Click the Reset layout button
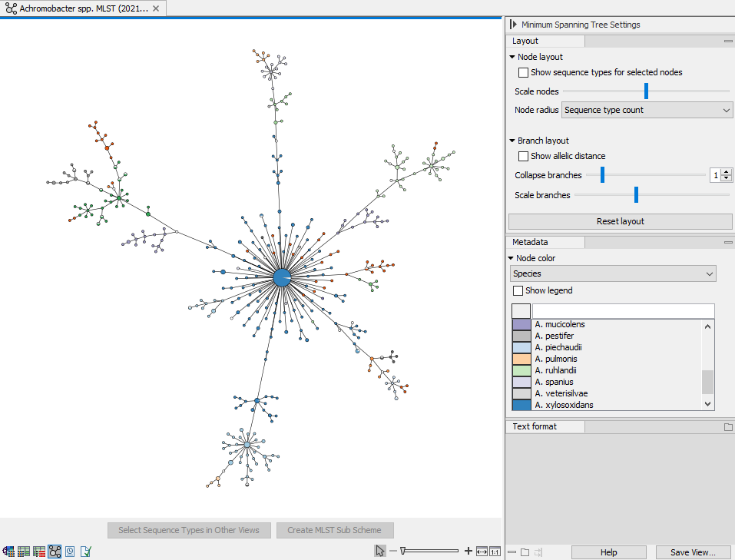Viewport: 735px width, 560px height. [620, 221]
